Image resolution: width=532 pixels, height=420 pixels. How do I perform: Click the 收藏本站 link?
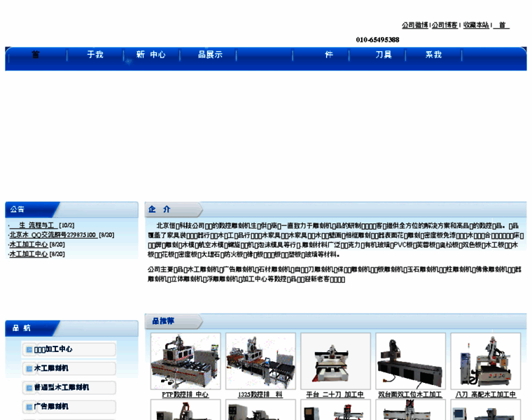tap(476, 25)
